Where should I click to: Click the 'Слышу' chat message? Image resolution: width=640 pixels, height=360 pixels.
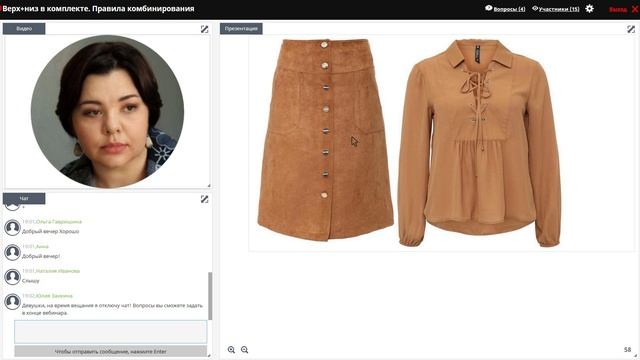pos(31,281)
